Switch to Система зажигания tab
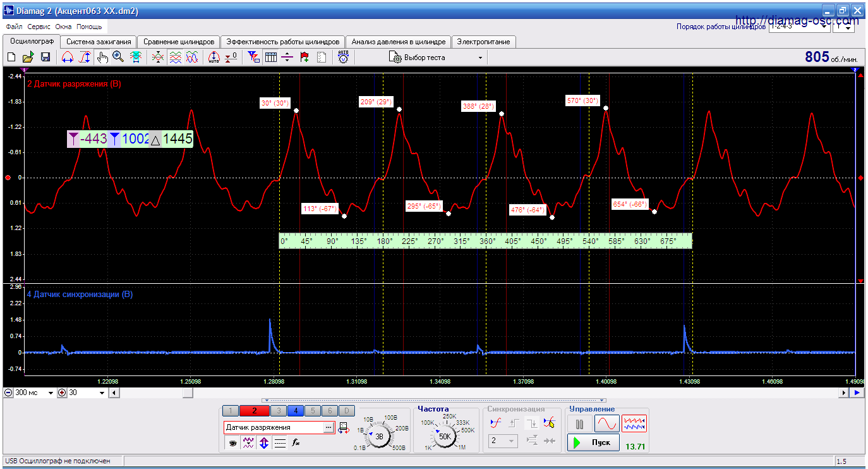 [99, 42]
